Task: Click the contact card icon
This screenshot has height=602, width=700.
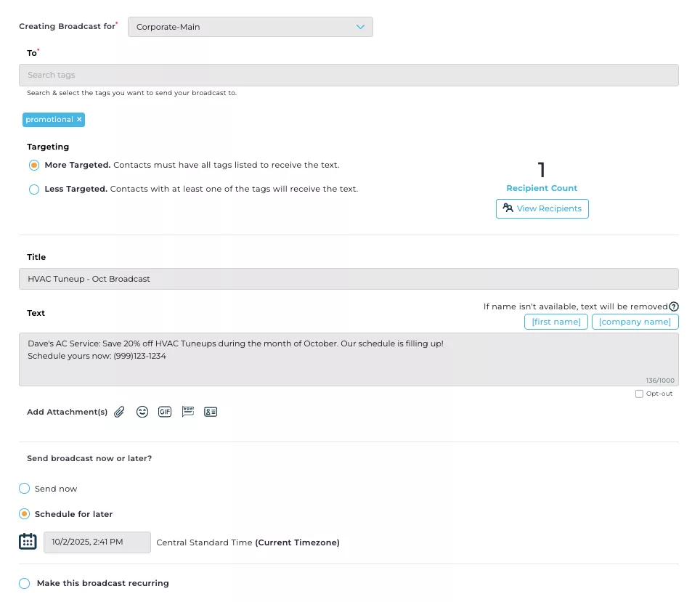Action: tap(211, 412)
